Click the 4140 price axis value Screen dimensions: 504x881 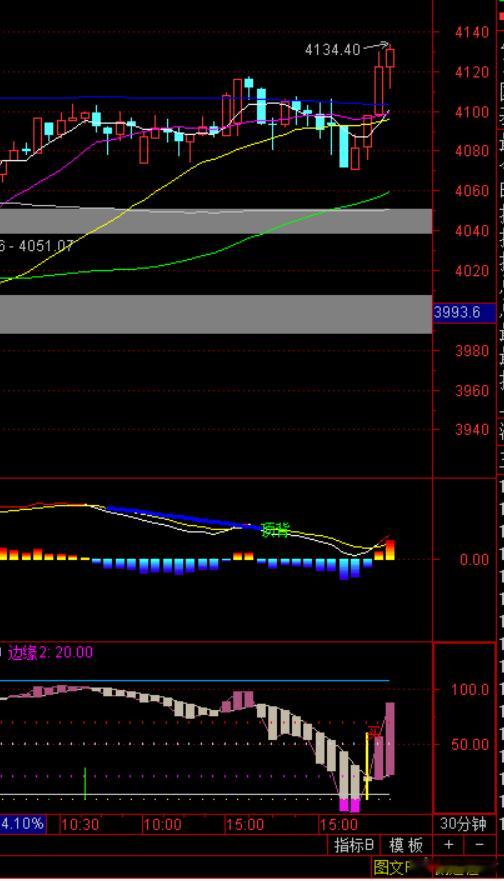(x=472, y=33)
